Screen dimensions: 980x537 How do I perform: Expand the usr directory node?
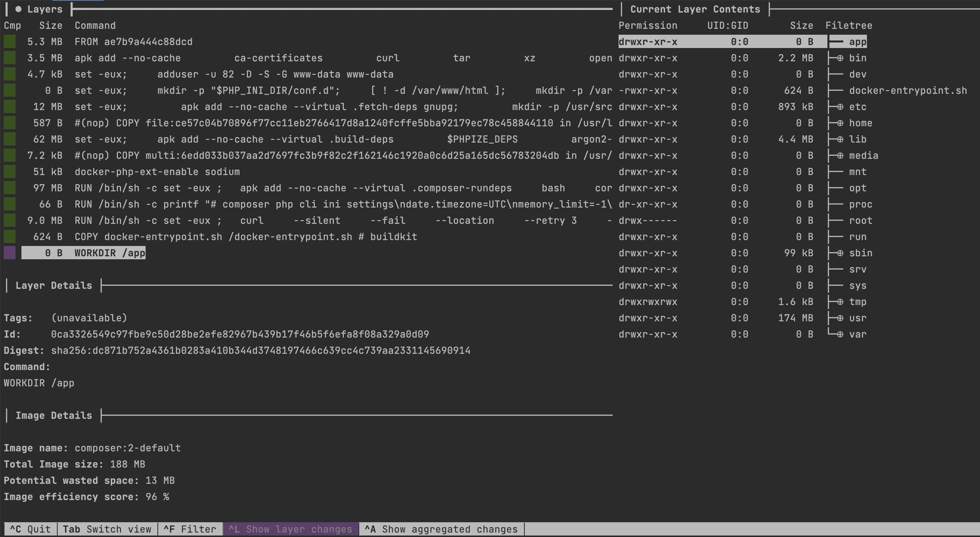[x=840, y=318]
